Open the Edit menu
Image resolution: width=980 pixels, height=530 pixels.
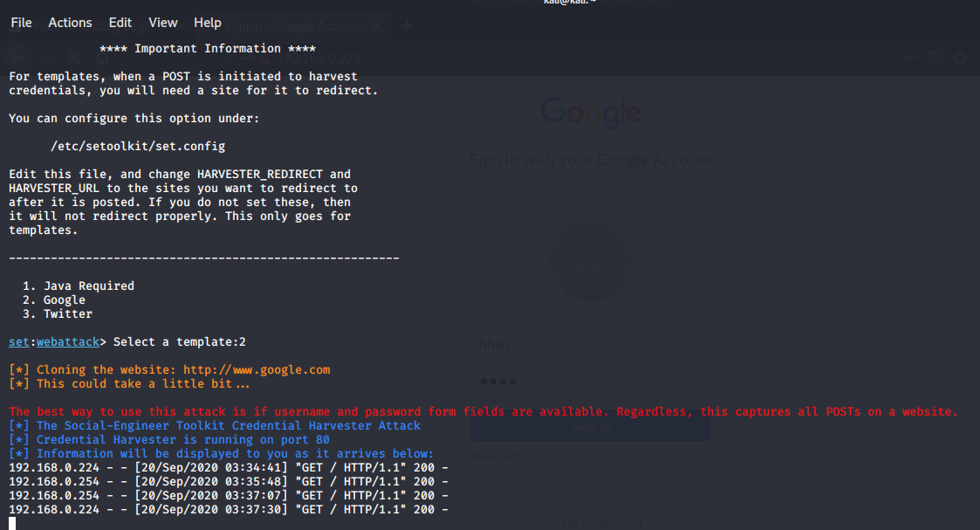click(120, 23)
